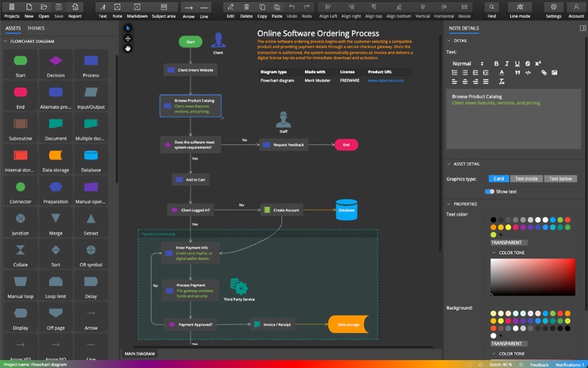
Task: Select the Create Account node
Action: [282, 210]
